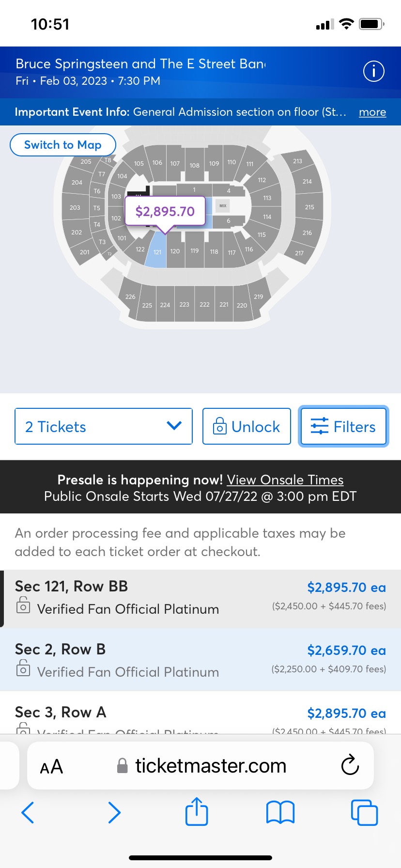Open the event info icon
Image resolution: width=401 pixels, height=868 pixels.
coord(373,71)
